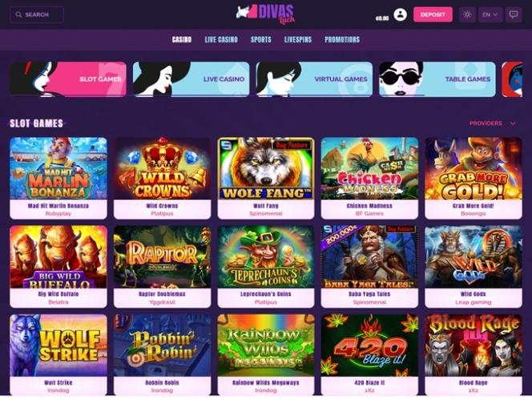
Task: Click the Deposit button
Action: [x=433, y=14]
